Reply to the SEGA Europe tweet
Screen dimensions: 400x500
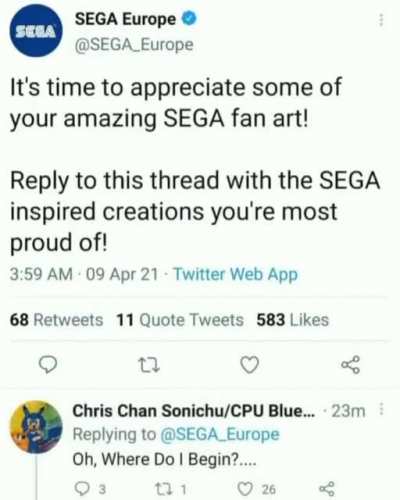click(x=48, y=365)
